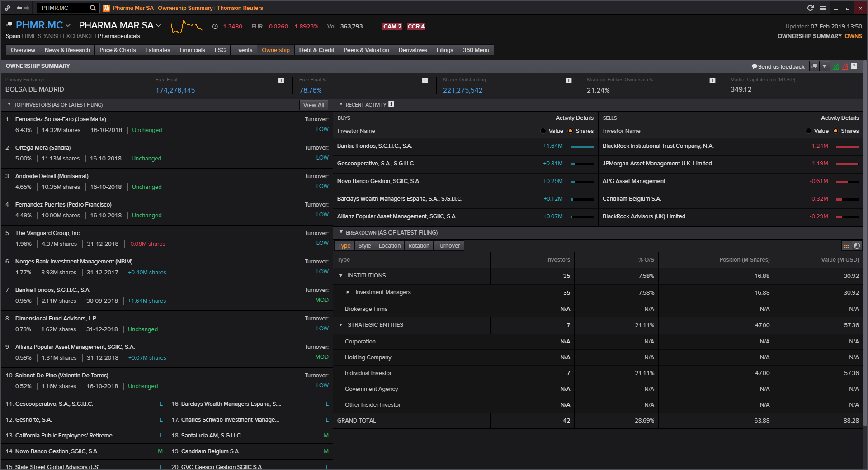This screenshot has height=470, width=868.
Task: Collapse the STRATEGIC ENTITIES group
Action: [x=341, y=325]
